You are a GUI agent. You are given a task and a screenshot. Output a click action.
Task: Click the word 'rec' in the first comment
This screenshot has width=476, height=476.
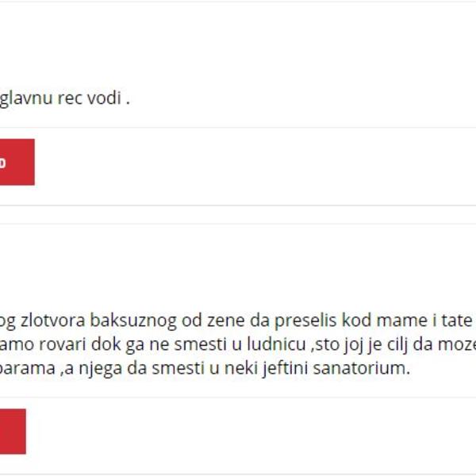coord(70,102)
